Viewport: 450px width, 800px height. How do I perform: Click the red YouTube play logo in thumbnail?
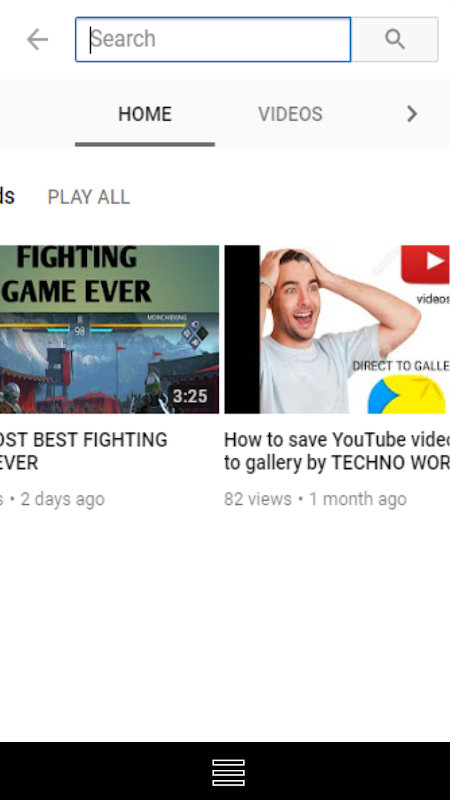[x=425, y=264]
